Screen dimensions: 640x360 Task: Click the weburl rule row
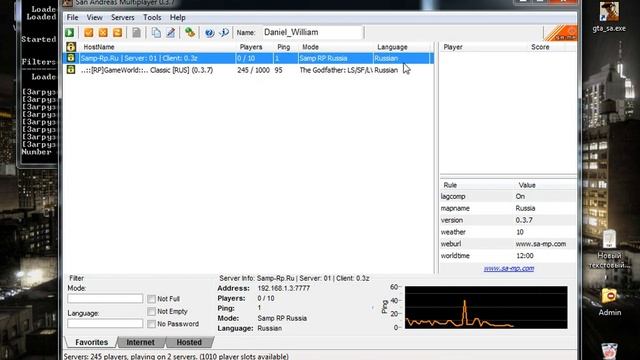[x=508, y=244]
